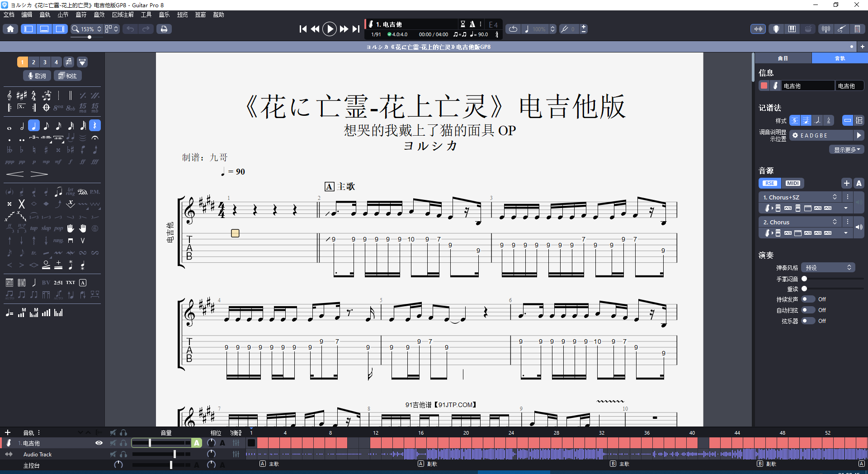Insert a TXT text annotation

(71, 283)
